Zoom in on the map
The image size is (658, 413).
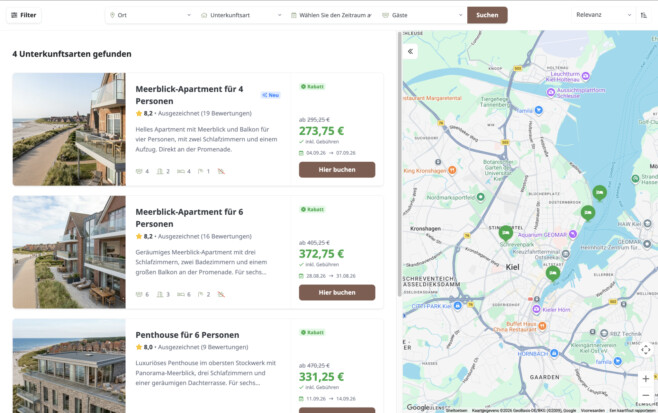point(645,379)
